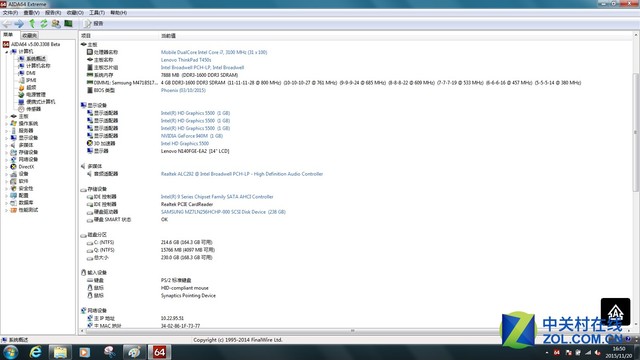Image resolution: width=640 pixels, height=360 pixels.
Task: Open the NVIDIA GeForce 940M link
Action: coord(192,136)
